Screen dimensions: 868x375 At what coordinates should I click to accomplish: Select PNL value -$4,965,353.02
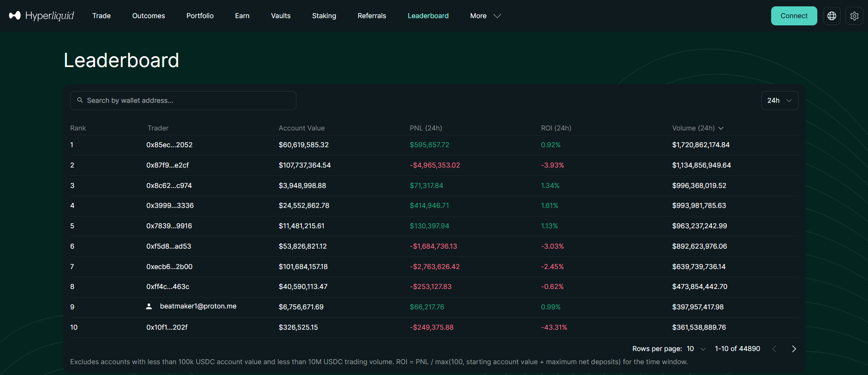pos(435,165)
